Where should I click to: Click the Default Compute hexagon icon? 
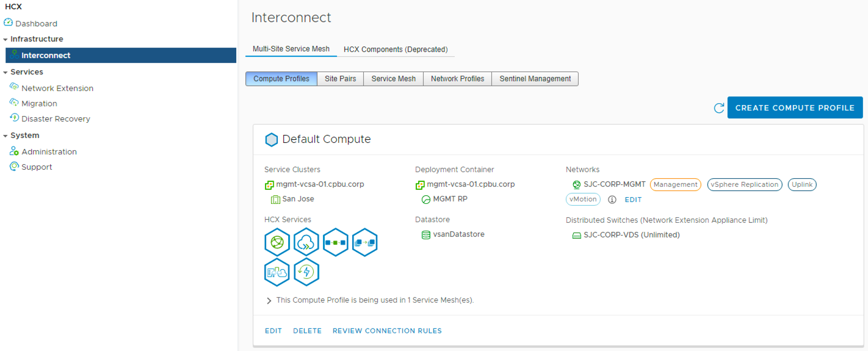(x=271, y=139)
